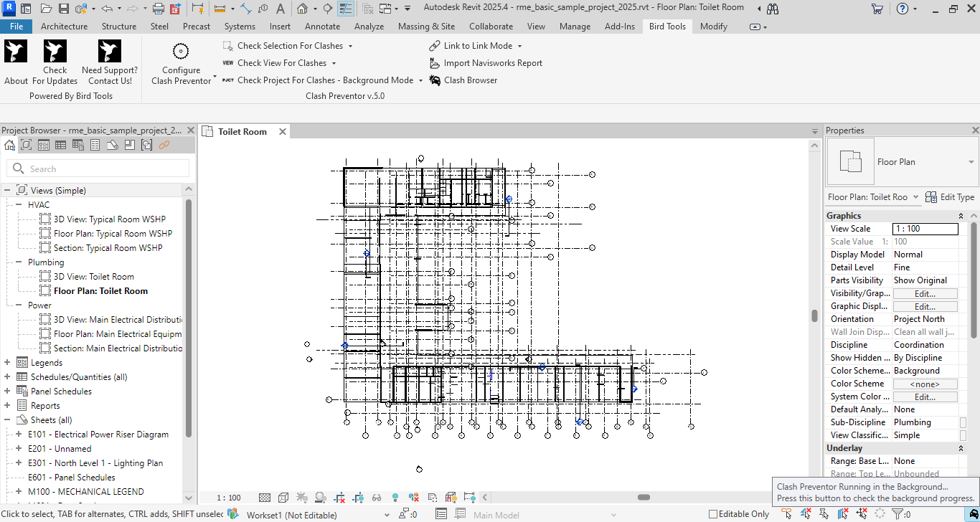Toggle the View Classification row checkbox

click(963, 435)
